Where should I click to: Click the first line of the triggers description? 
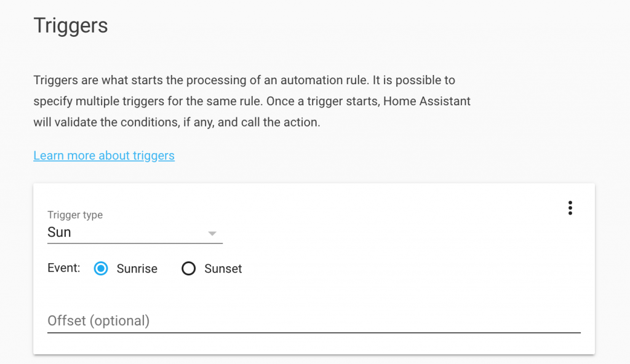[x=244, y=81]
